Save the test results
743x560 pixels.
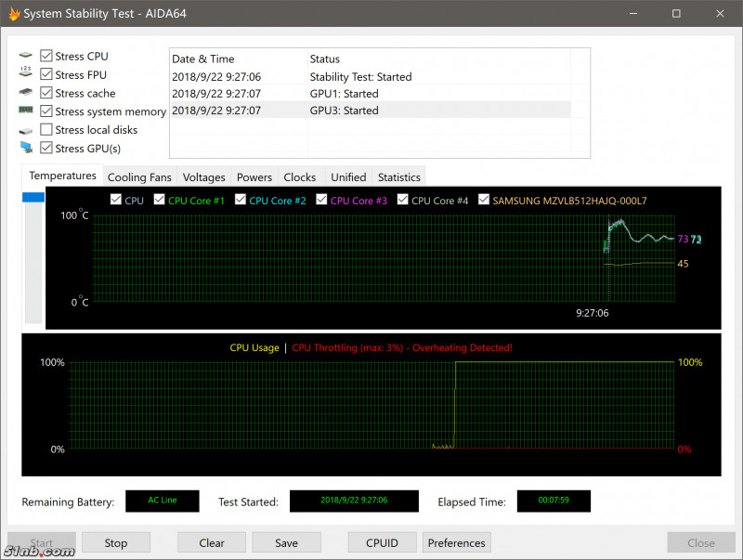pos(287,542)
